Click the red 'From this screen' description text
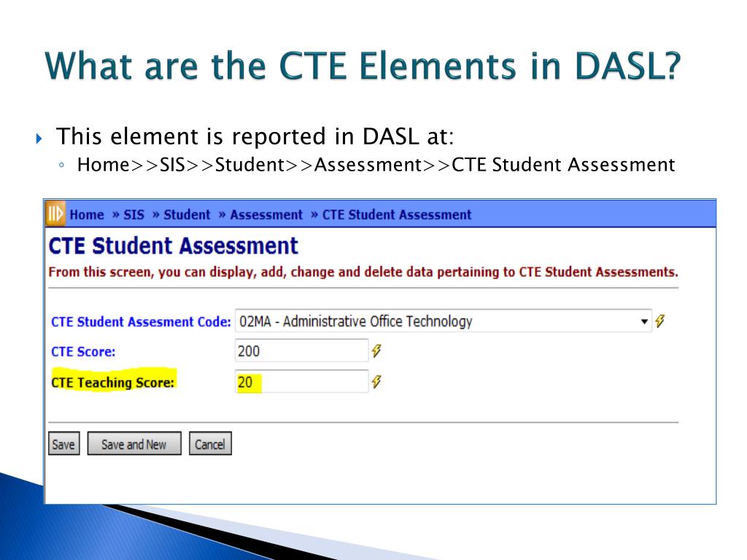 click(363, 272)
